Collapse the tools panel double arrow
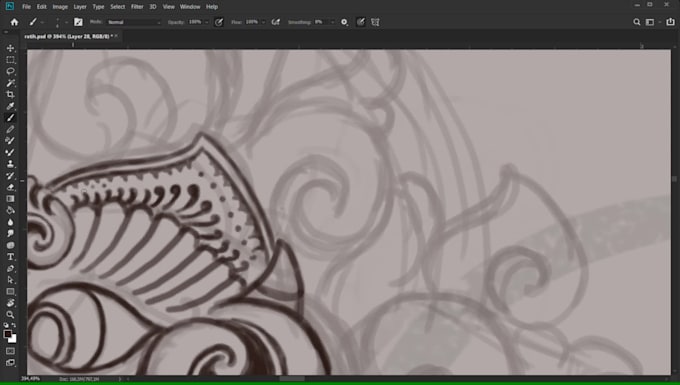This screenshot has width=680, height=385. click(6, 33)
